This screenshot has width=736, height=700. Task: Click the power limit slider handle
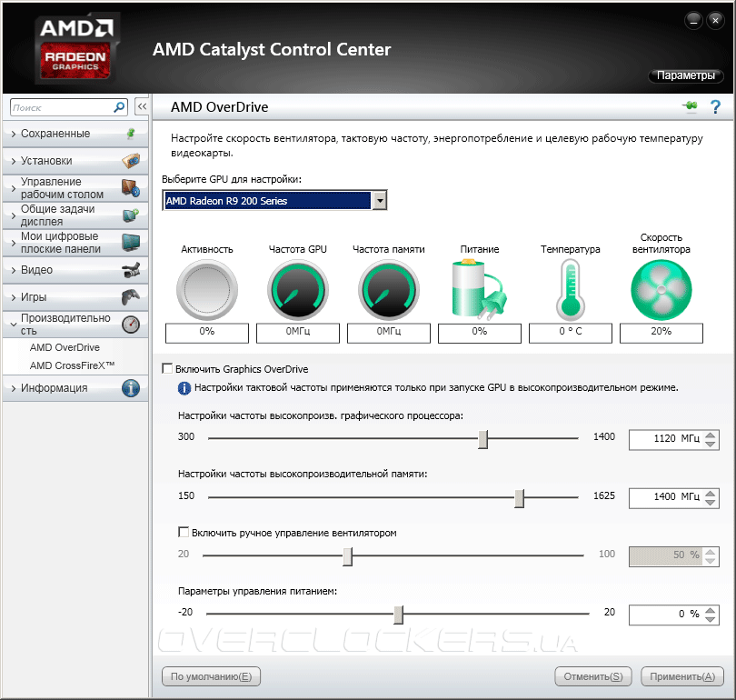[398, 615]
